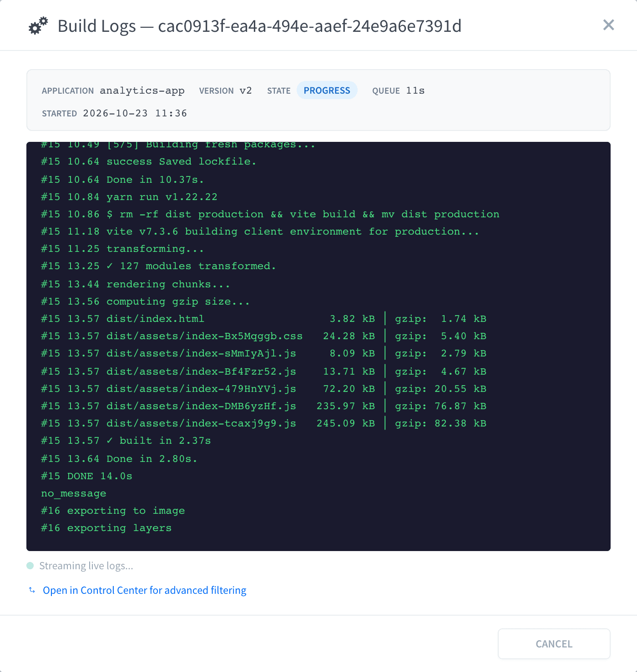Click the gears icon beside Build Logs
Image resolution: width=637 pixels, height=672 pixels.
[x=38, y=25]
